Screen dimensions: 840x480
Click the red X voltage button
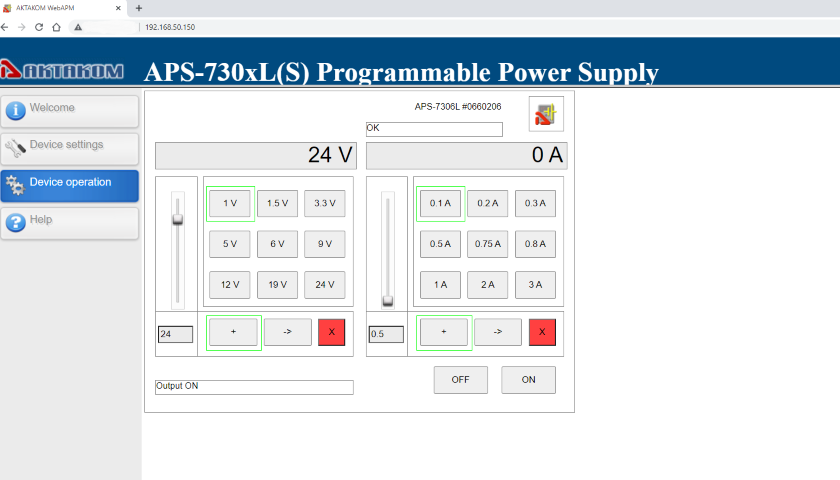coord(332,332)
